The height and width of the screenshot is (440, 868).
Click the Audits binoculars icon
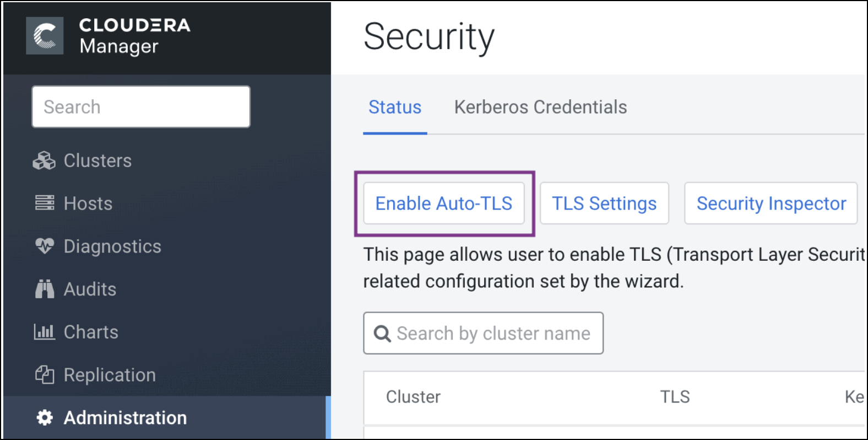tap(45, 288)
